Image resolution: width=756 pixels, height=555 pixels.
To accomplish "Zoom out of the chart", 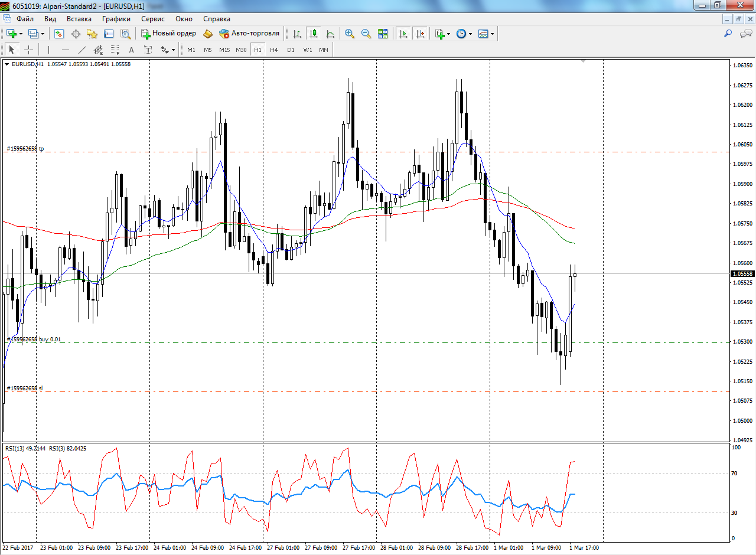I will click(366, 34).
